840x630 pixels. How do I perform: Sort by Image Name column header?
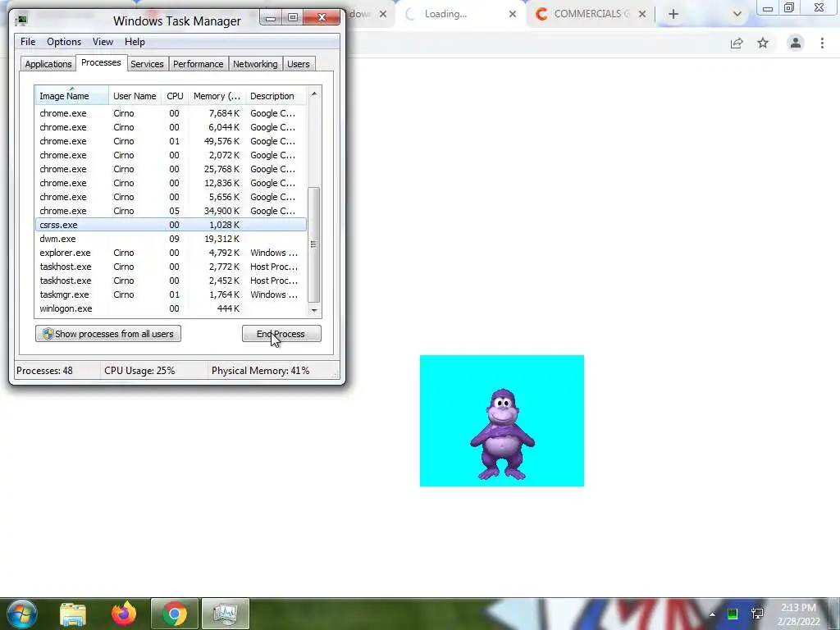(x=72, y=96)
